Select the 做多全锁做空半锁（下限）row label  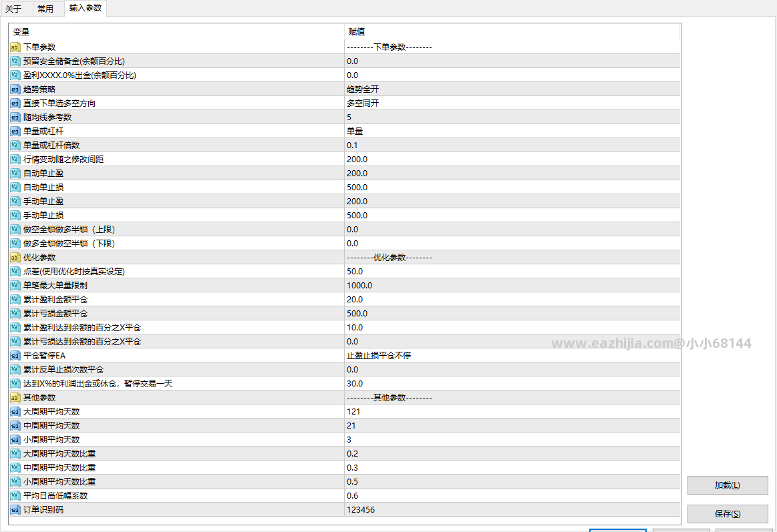(69, 244)
